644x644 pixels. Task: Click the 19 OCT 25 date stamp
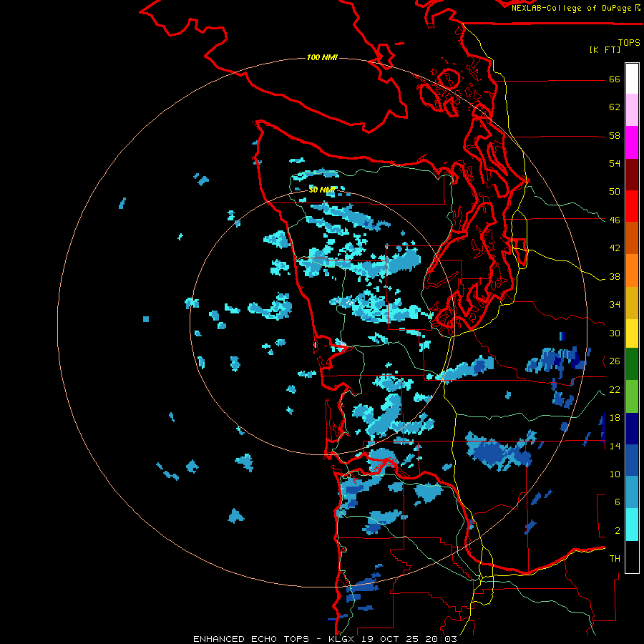click(x=390, y=639)
